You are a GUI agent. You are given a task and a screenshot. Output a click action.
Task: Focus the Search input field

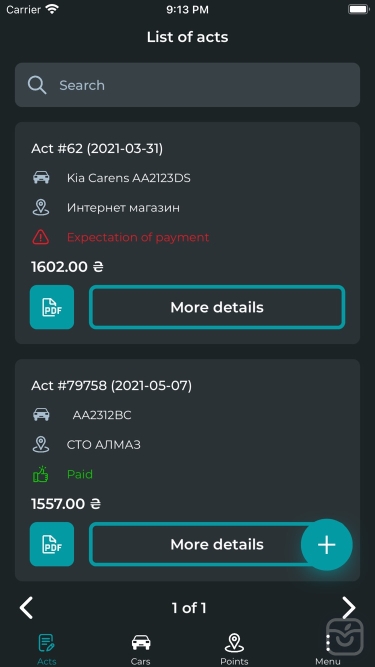[188, 85]
